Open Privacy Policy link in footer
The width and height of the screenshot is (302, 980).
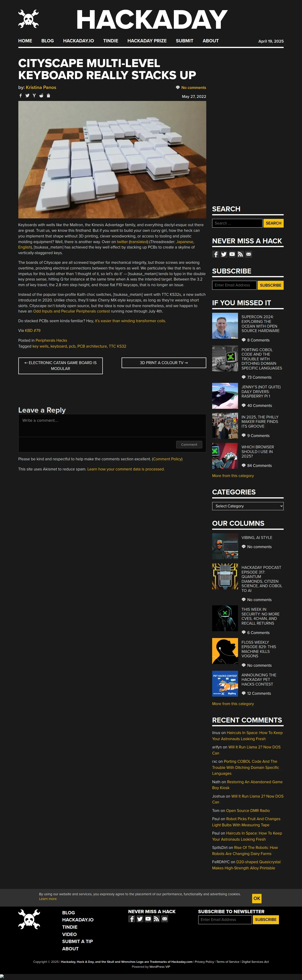(204, 962)
